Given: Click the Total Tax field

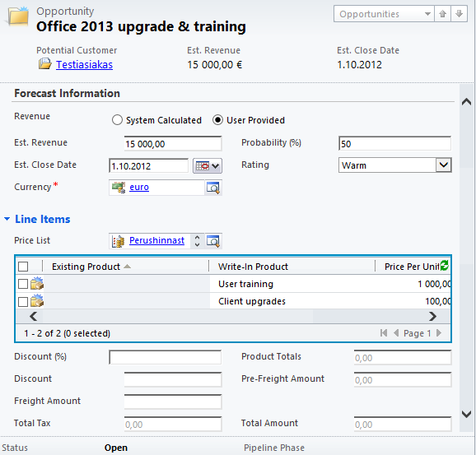Looking at the screenshot, I should pyautogui.click(x=173, y=424).
